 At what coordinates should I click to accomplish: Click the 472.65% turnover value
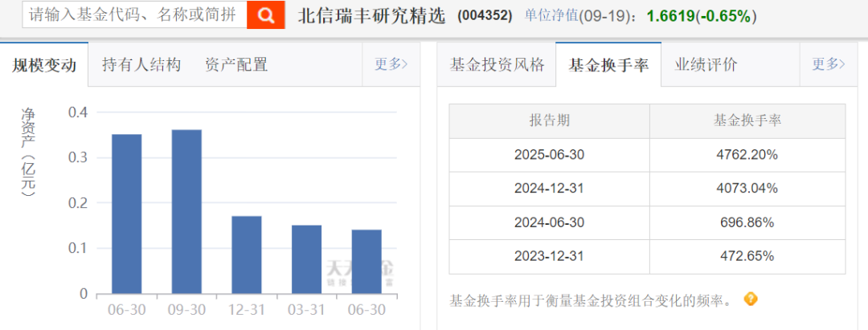[x=747, y=256]
